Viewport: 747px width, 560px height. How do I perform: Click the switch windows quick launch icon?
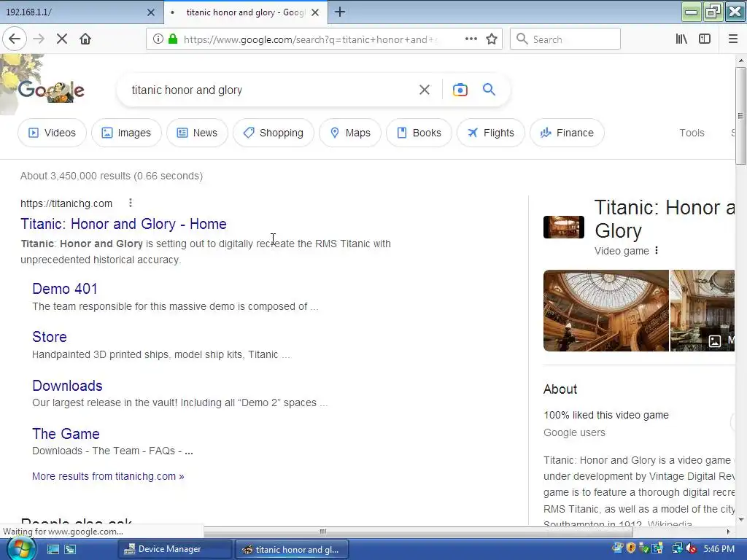[70, 549]
